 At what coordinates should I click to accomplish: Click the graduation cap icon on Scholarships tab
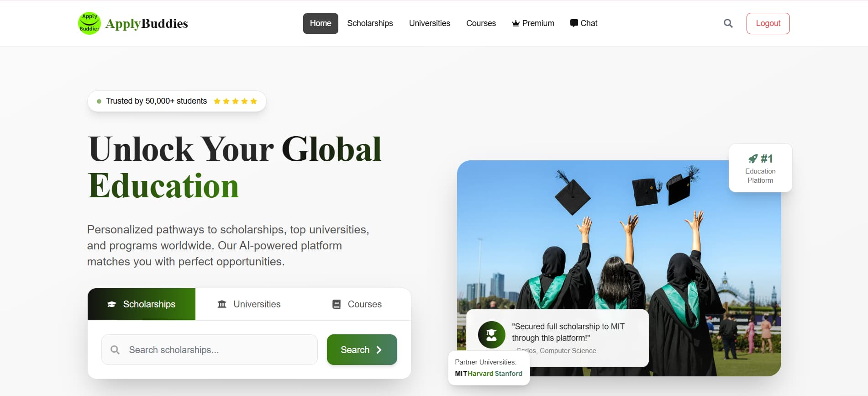click(x=111, y=304)
